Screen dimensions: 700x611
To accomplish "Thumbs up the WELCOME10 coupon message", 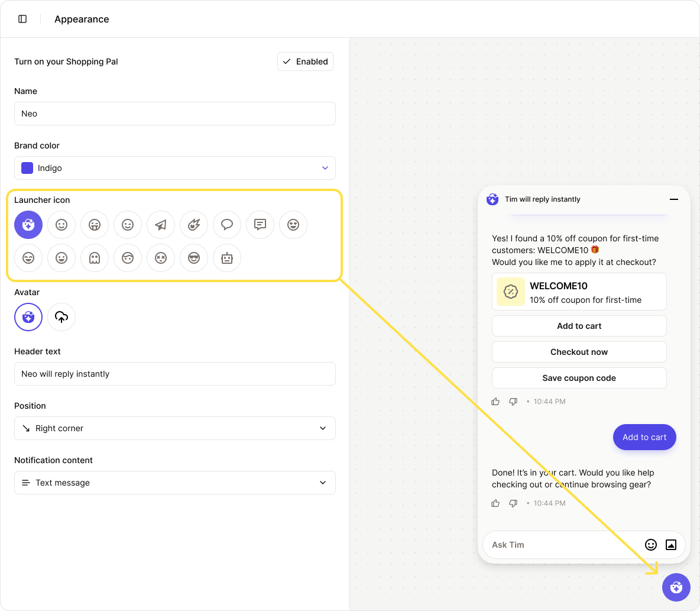I will (x=495, y=402).
